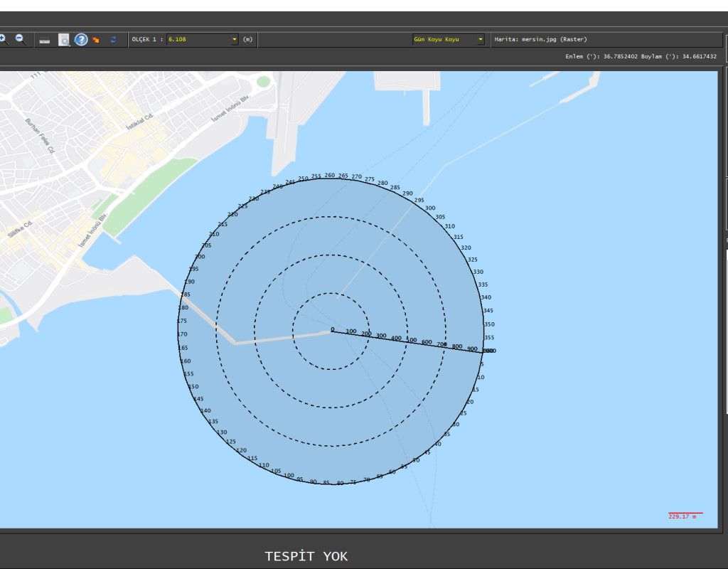728x569 pixels.
Task: Click the TESPİT YOK status message
Action: coord(306,556)
